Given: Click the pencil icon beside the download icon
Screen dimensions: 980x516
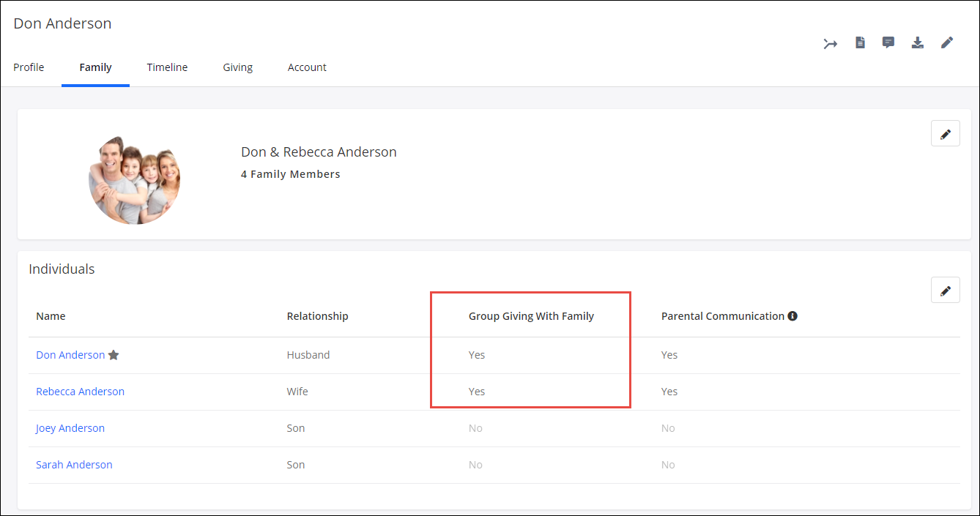Looking at the screenshot, I should 947,42.
